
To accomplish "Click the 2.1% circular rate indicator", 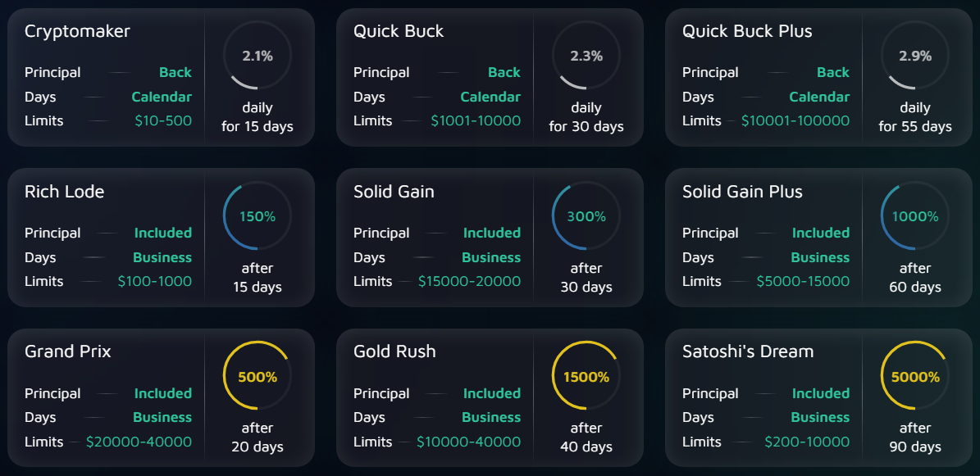I will click(x=258, y=56).
